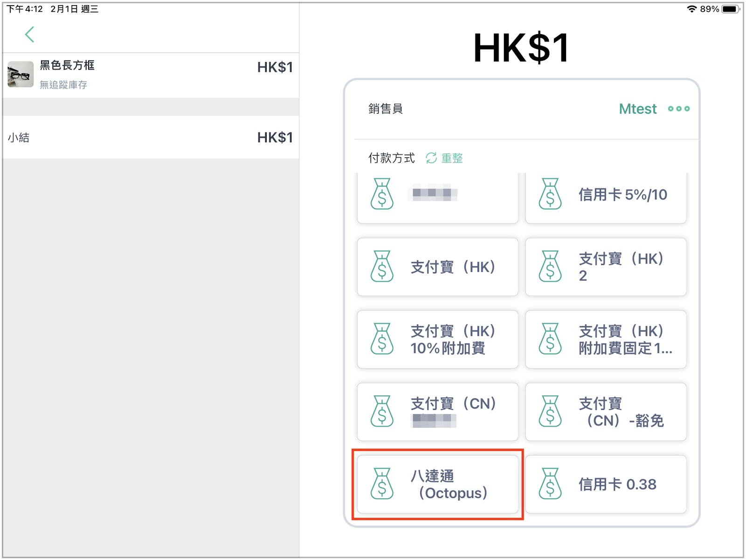Choose 信用卡 0.38 payment method

(606, 484)
